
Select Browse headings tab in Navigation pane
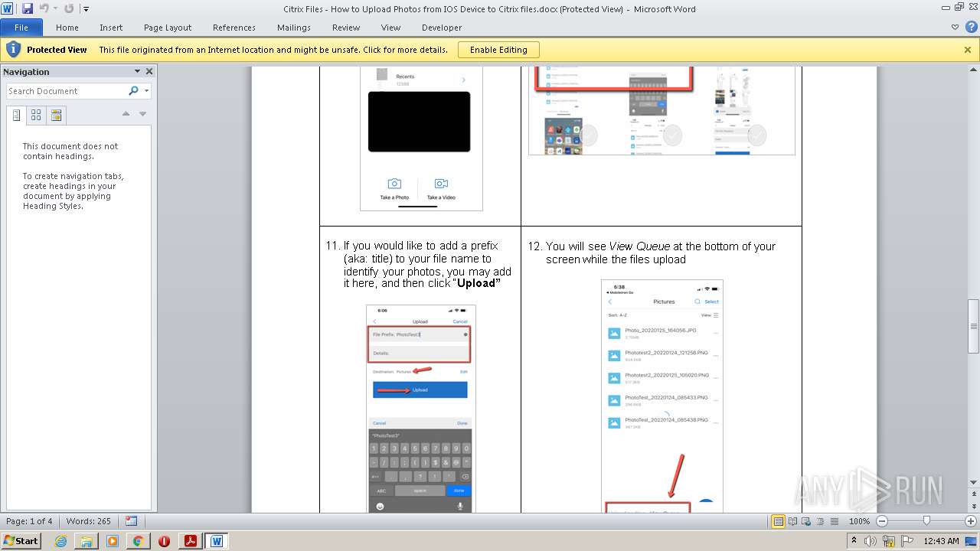(16, 116)
